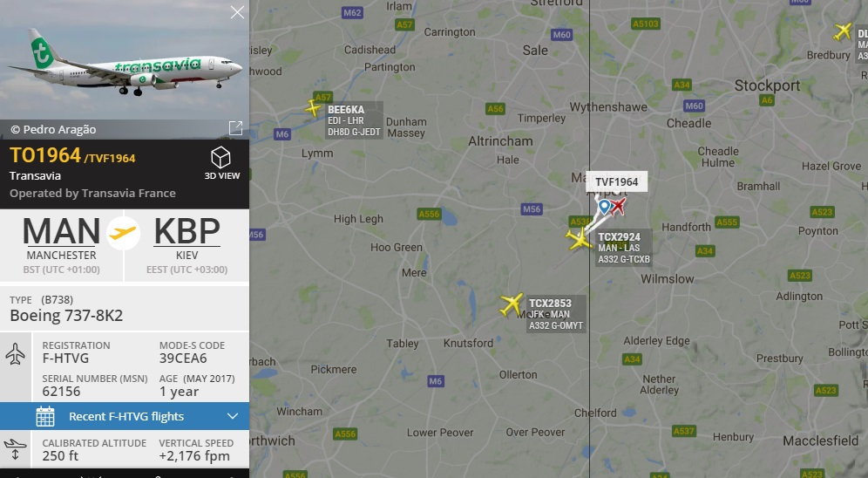868x478 pixels.
Task: Click the Transavia aircraft photo thumbnail
Action: (125, 60)
